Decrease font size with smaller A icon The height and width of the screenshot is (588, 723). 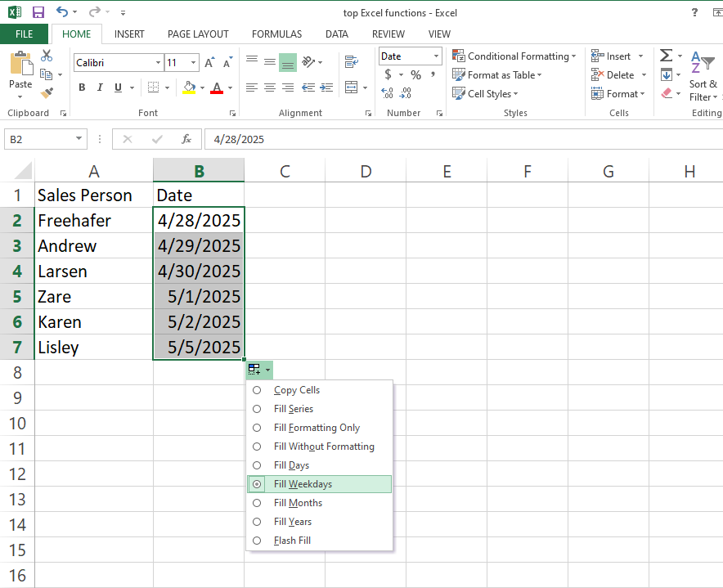tap(228, 63)
